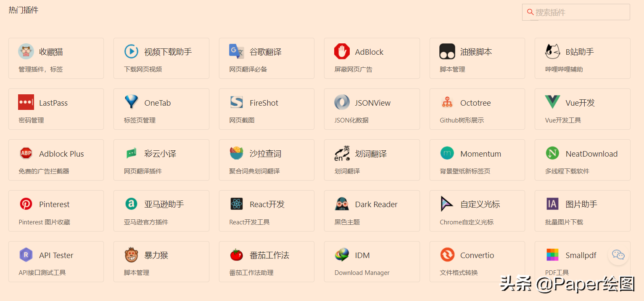The image size is (644, 301).
Task: Open the Smallpdf title link
Action: pyautogui.click(x=581, y=256)
